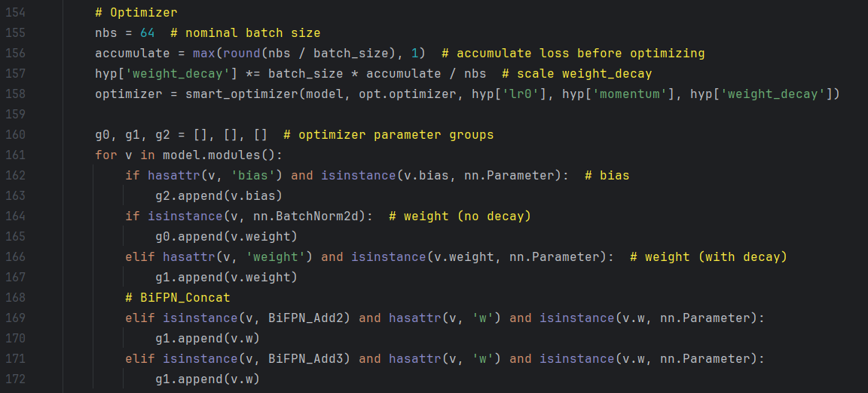Click the number 64 on line 155
This screenshot has height=393, width=868.
tap(148, 33)
